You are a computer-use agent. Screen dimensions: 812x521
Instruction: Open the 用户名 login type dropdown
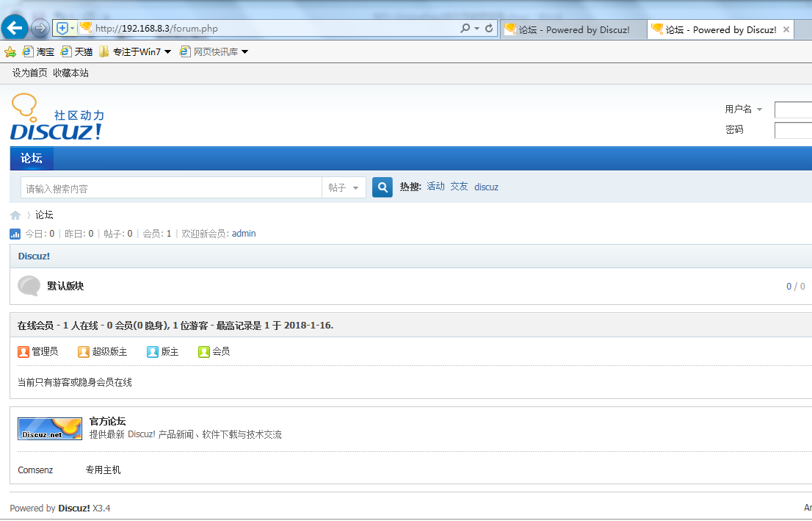click(x=744, y=109)
